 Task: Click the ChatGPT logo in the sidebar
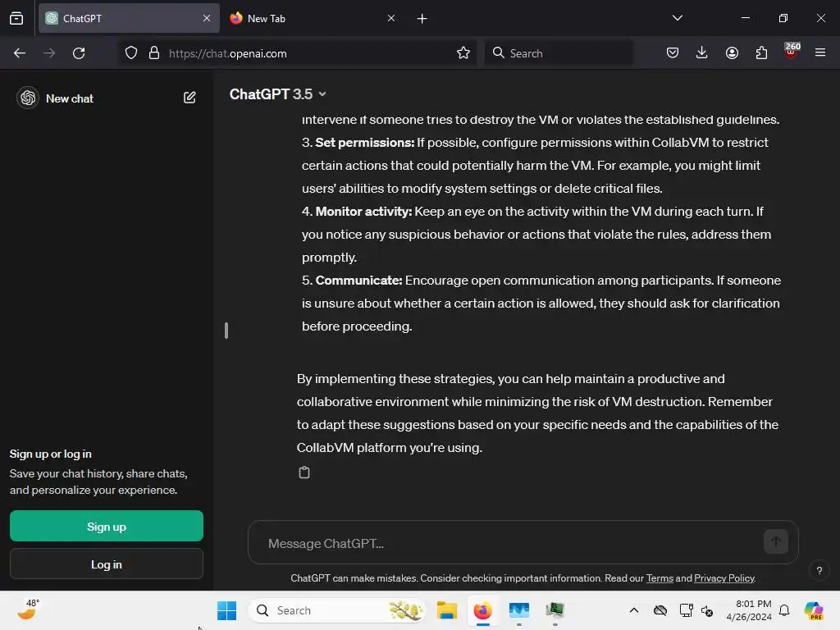[28, 98]
